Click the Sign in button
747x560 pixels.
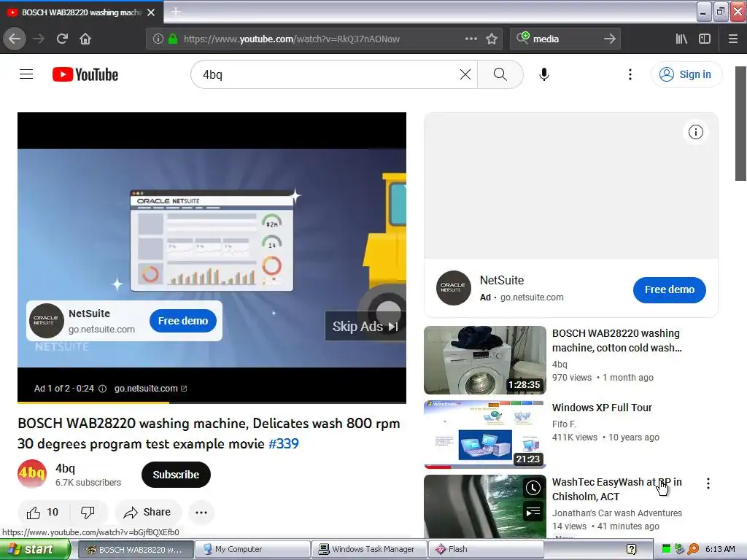pos(686,74)
